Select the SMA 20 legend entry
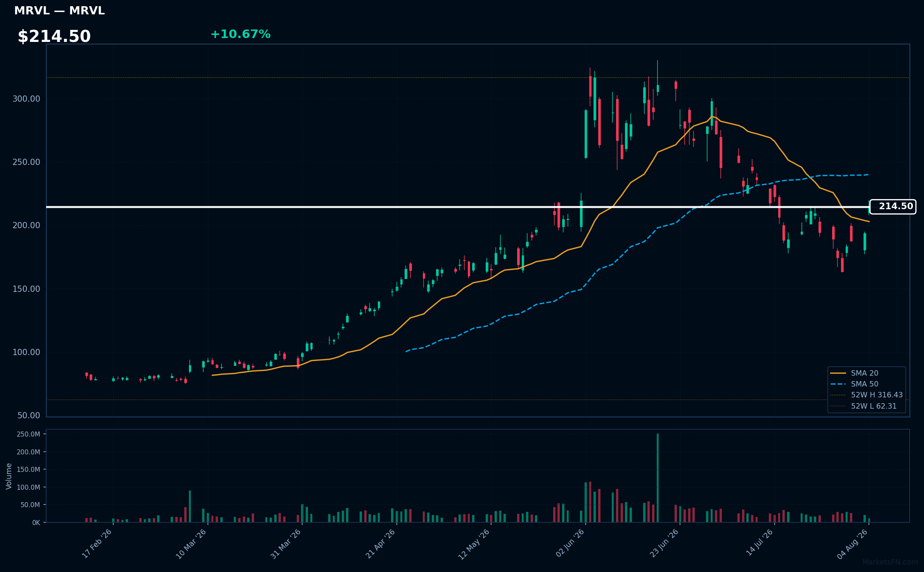 tap(854, 373)
